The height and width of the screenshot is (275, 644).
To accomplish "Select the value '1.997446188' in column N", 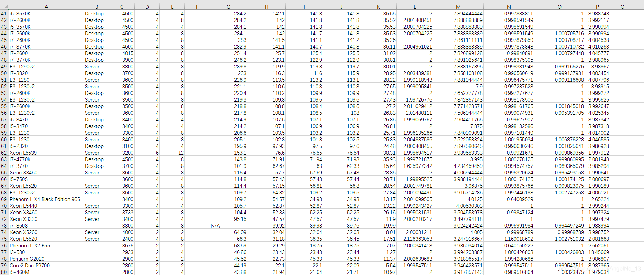I will (x=509, y=193).
